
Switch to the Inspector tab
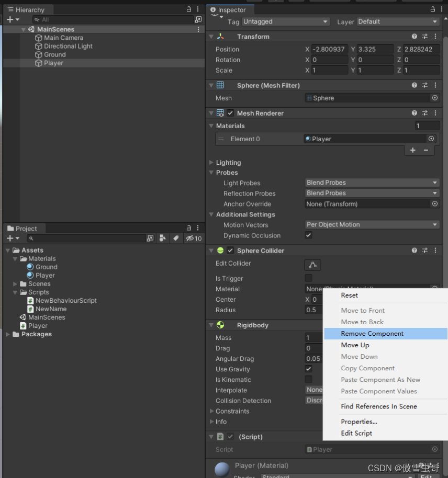(x=230, y=10)
